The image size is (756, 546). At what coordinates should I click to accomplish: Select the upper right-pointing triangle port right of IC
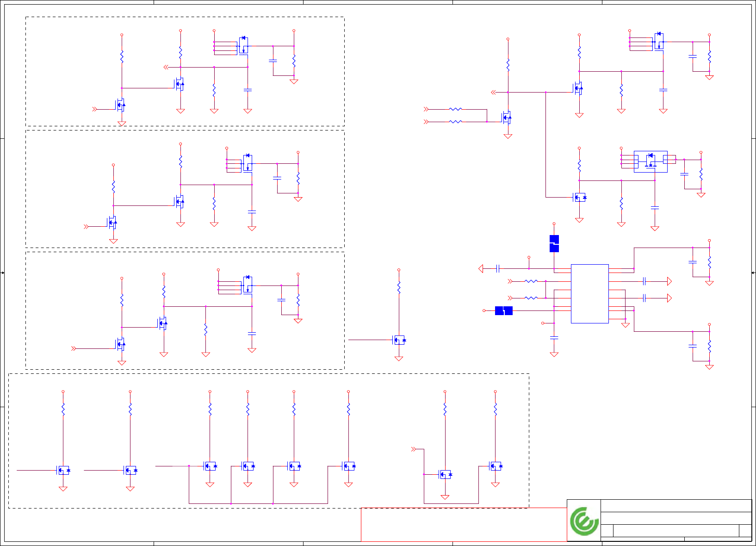click(x=669, y=281)
